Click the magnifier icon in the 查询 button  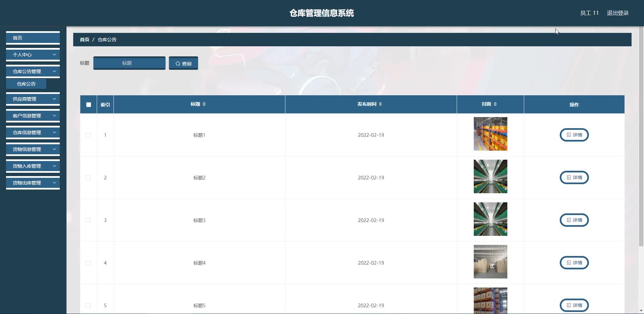point(178,63)
